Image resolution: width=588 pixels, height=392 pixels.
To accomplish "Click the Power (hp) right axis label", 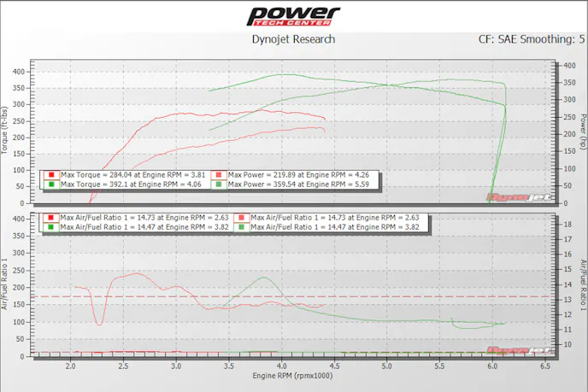I will 582,131.
